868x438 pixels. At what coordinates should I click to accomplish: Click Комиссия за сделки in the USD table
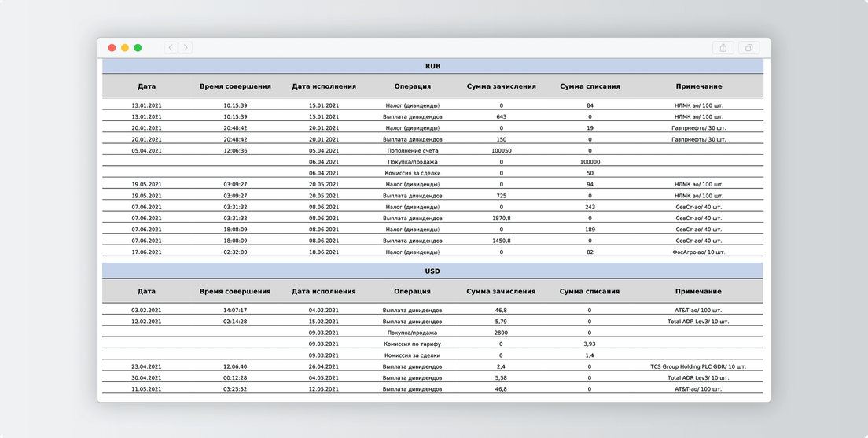(413, 355)
